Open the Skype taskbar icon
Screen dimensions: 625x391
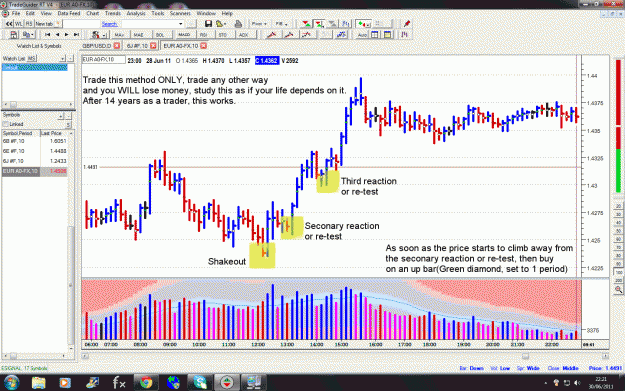pyautogui.click(x=200, y=383)
